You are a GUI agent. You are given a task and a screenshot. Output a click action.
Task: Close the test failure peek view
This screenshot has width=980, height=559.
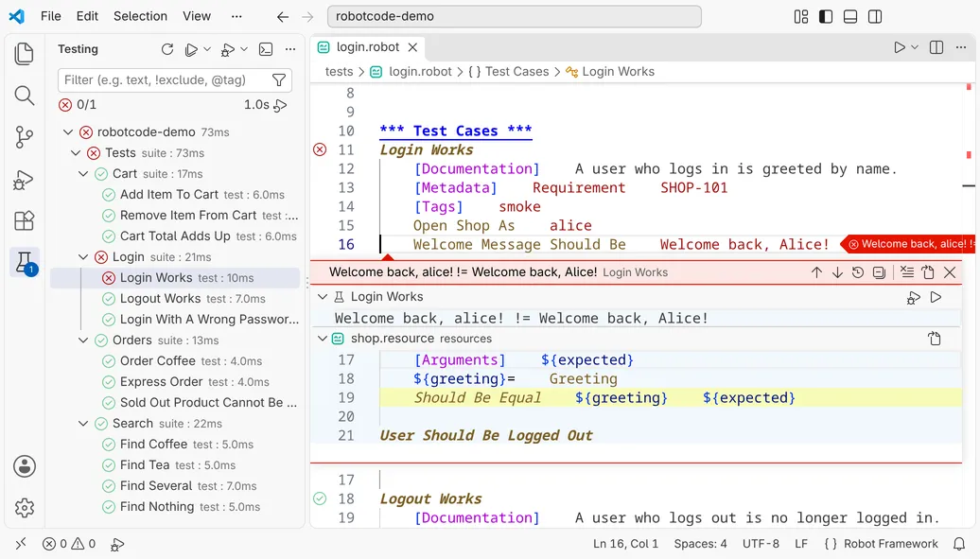(950, 272)
